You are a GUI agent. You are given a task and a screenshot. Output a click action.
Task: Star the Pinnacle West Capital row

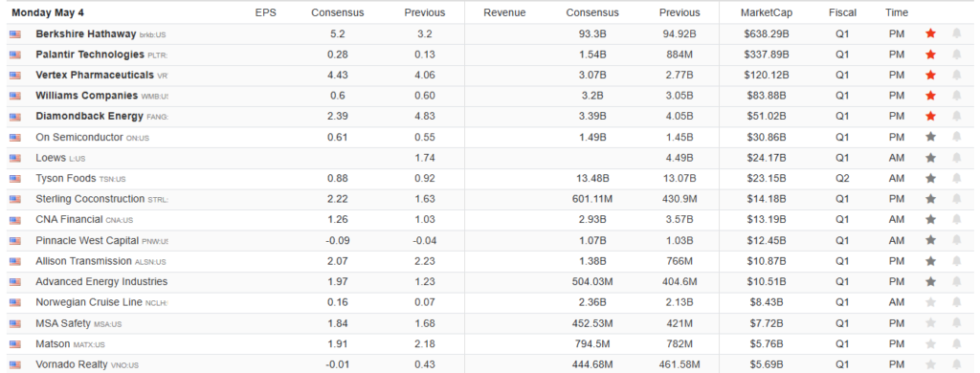point(930,241)
